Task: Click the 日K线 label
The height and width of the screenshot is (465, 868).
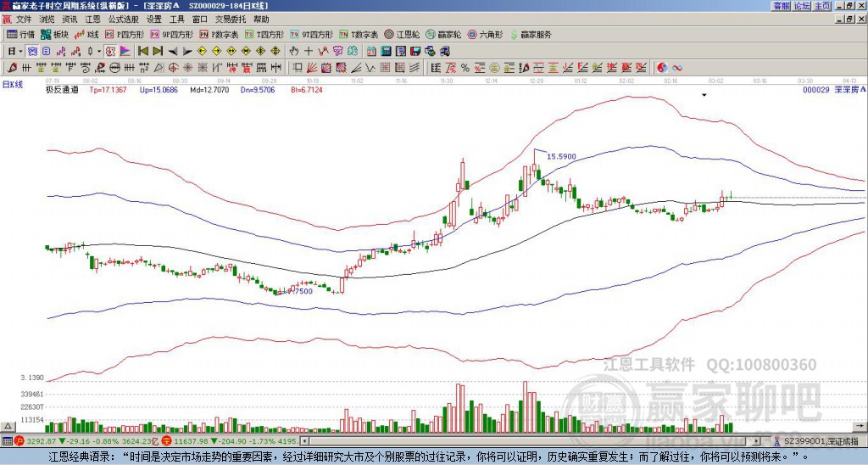Action: click(x=12, y=85)
